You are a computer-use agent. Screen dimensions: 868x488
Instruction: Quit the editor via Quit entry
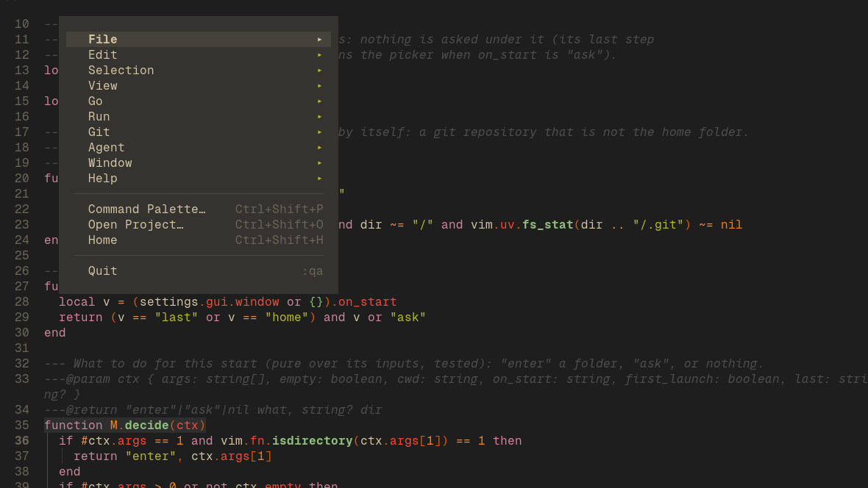click(198, 271)
